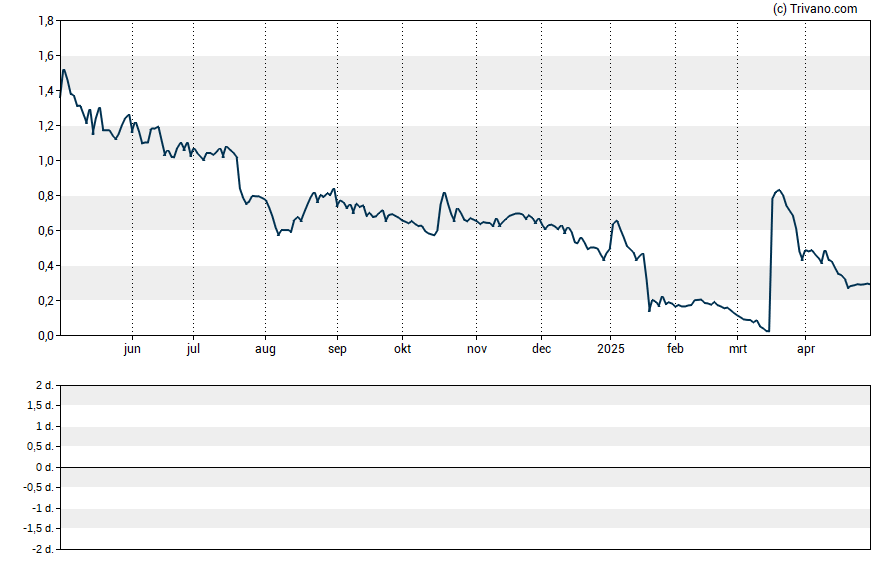Viewport: 888px width, 565px height.
Task: Click the 'dec' month label
Action: coord(541,349)
